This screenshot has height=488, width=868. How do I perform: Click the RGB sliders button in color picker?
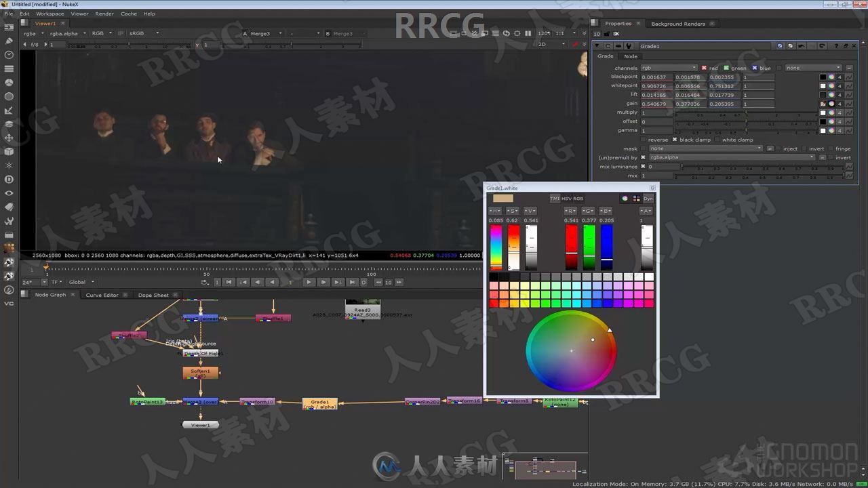[x=578, y=199]
